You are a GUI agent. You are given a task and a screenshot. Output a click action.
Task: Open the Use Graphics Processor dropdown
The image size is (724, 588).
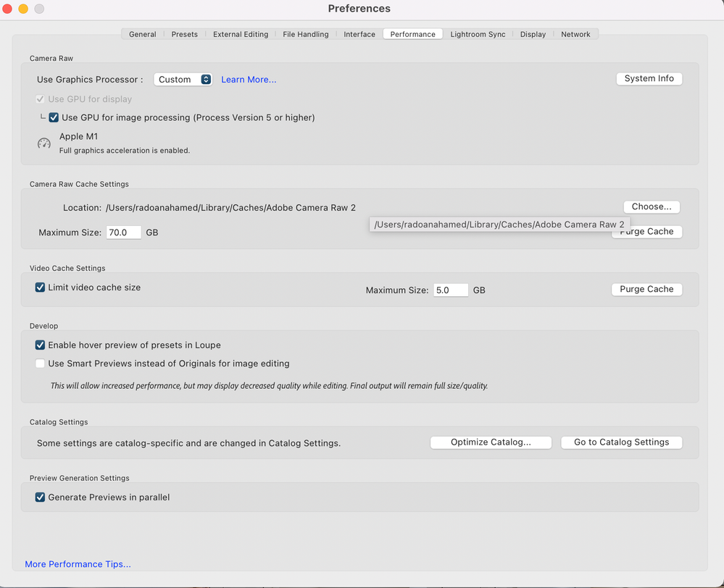click(183, 80)
